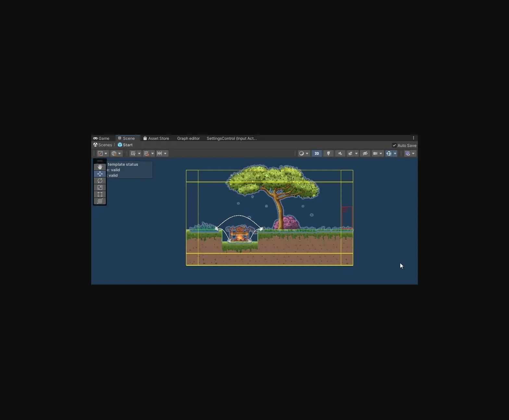Select the Move tool
The image size is (509, 420).
[x=100, y=174]
